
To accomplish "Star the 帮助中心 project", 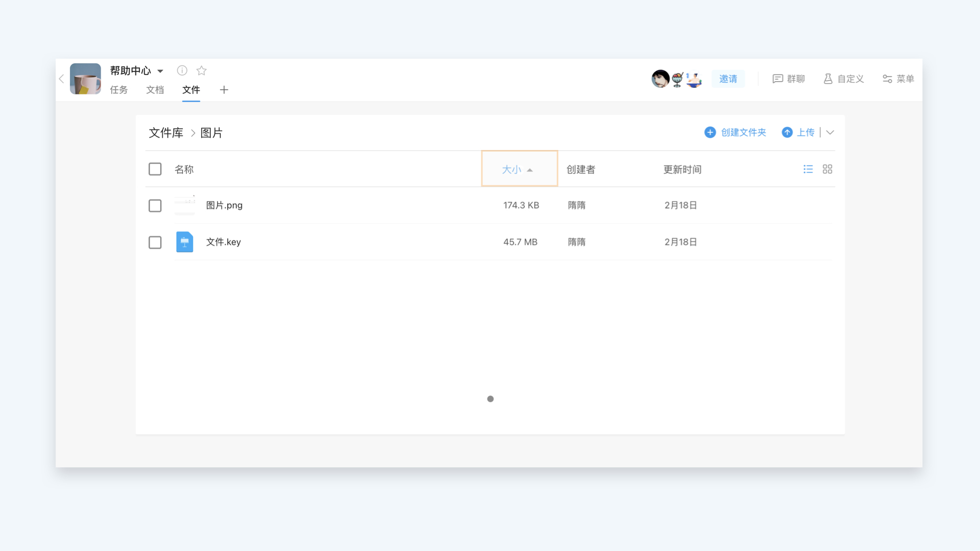I will click(x=202, y=70).
